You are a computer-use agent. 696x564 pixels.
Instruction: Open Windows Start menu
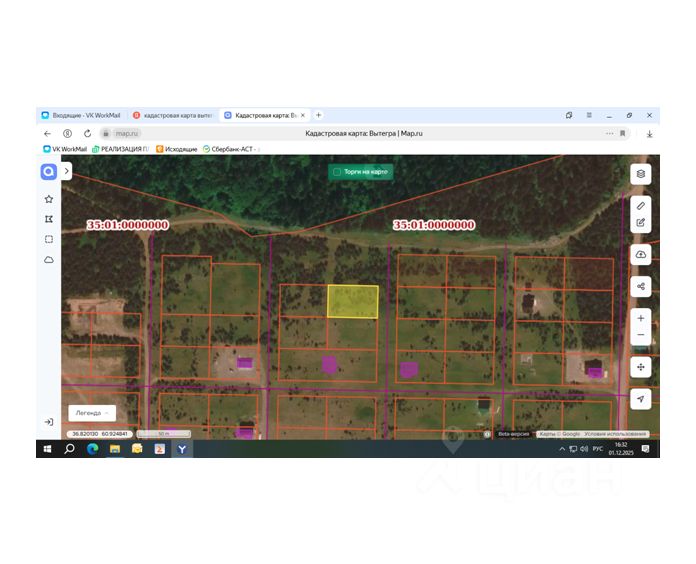(x=47, y=450)
